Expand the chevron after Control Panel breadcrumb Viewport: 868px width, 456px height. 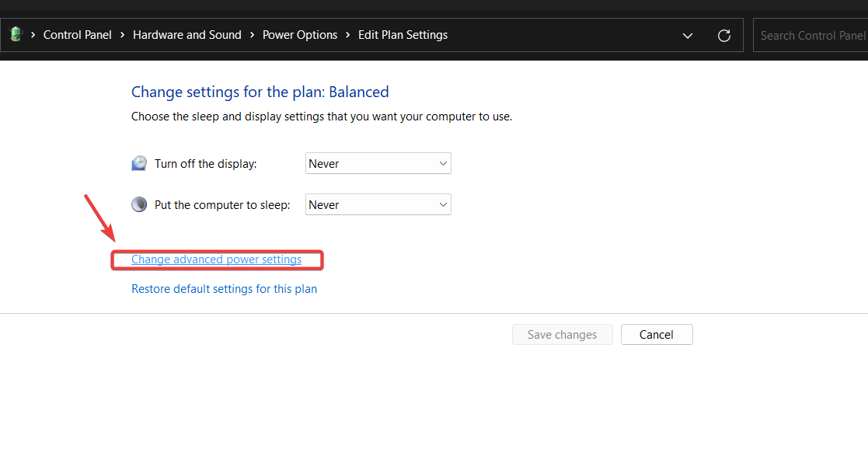click(123, 35)
